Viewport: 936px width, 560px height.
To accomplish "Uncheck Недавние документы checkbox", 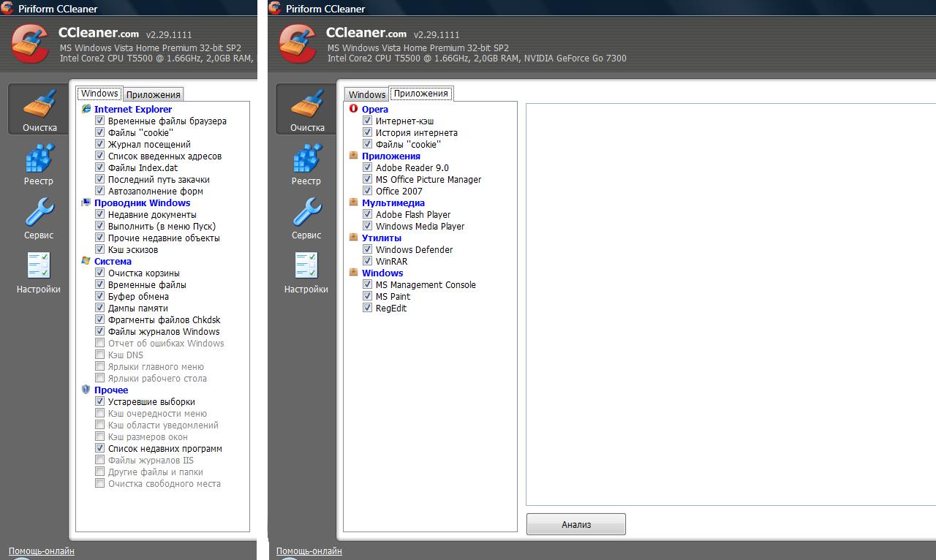I will point(100,214).
